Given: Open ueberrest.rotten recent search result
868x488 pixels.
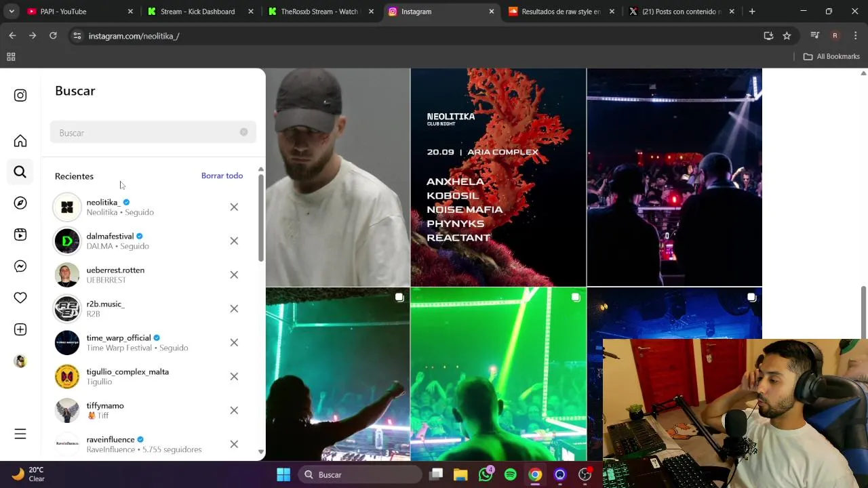Looking at the screenshot, I should (149, 274).
